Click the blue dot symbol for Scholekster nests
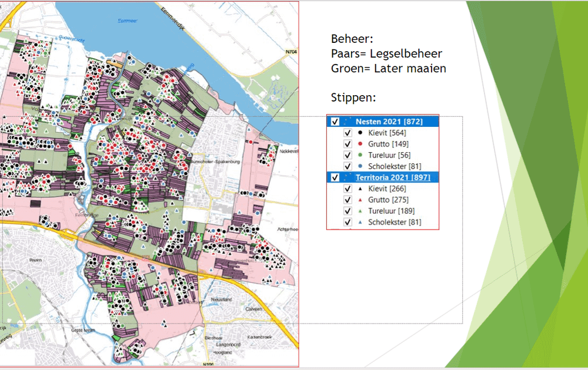Image resolution: width=588 pixels, height=370 pixels. pos(360,166)
